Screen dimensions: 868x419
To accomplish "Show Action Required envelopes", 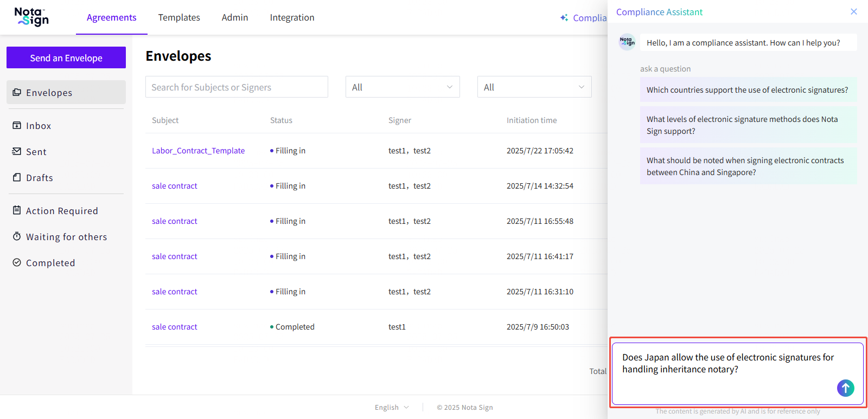I will pos(61,211).
